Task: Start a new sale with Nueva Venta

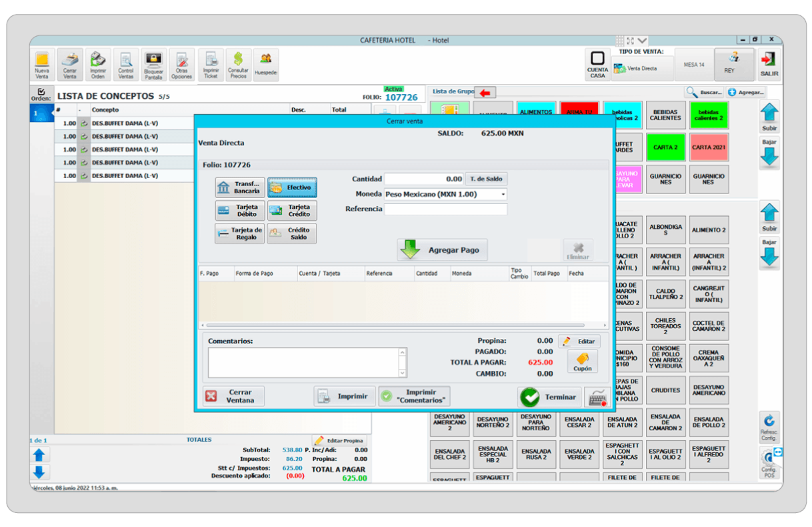Action: (42, 65)
